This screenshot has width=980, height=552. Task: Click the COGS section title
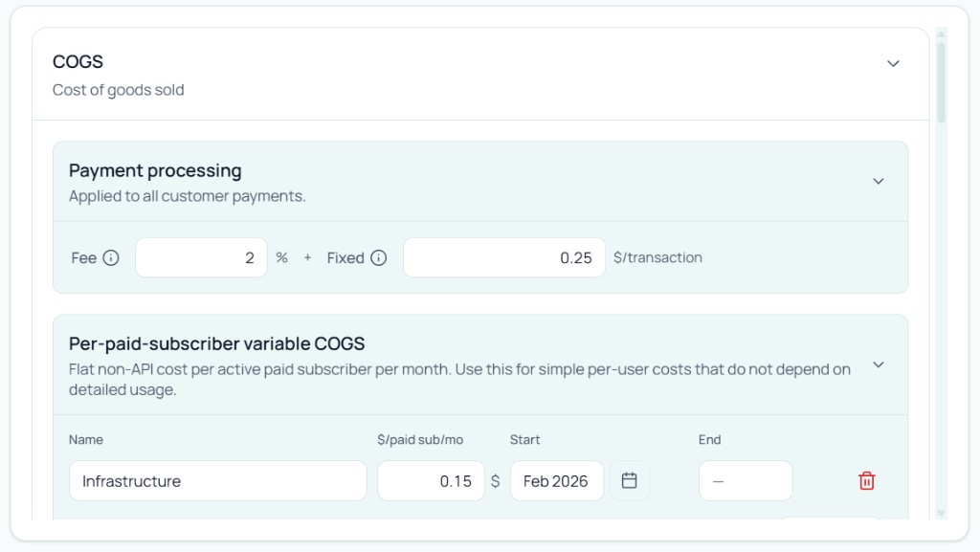(x=78, y=61)
